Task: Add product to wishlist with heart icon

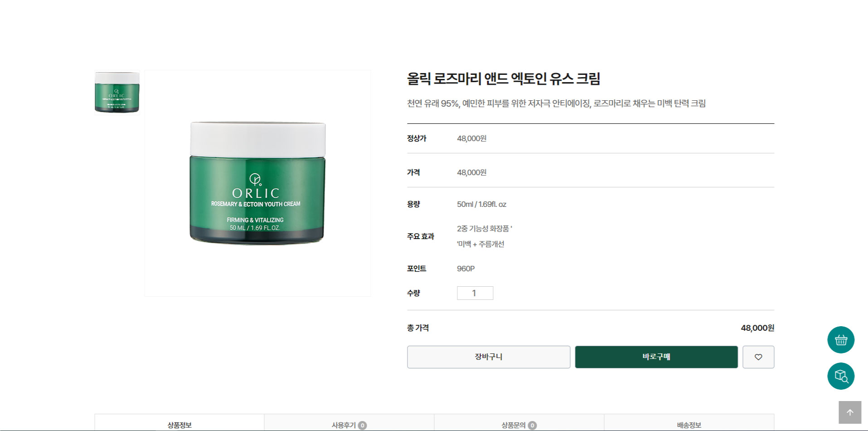Action: point(758,357)
